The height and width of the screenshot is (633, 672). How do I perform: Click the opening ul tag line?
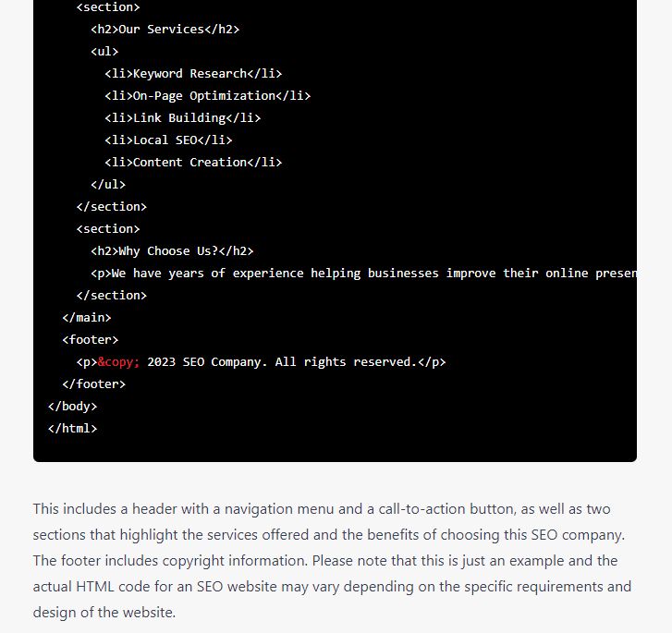click(x=104, y=52)
